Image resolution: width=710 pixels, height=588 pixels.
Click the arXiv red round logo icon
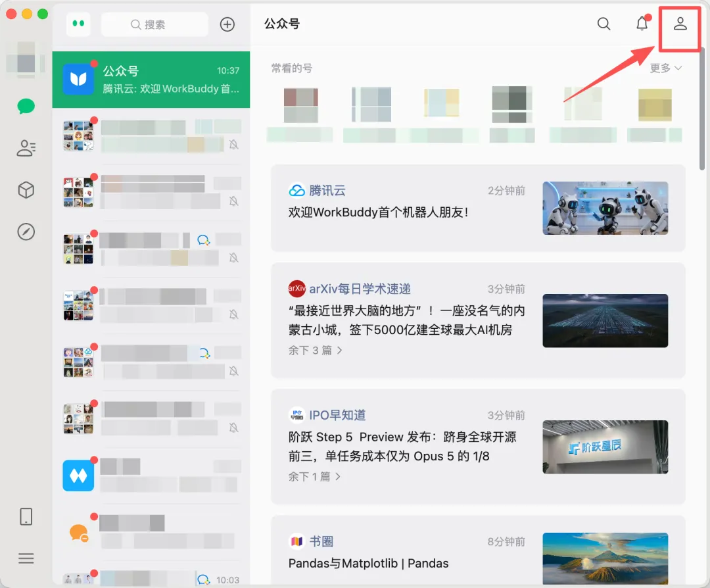(x=297, y=289)
